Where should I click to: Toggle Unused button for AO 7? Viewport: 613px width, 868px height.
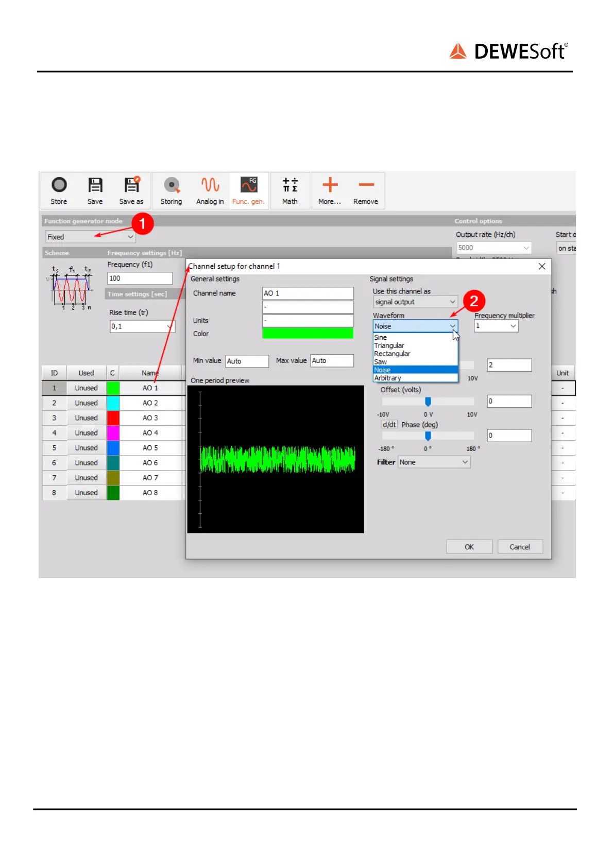tap(86, 478)
